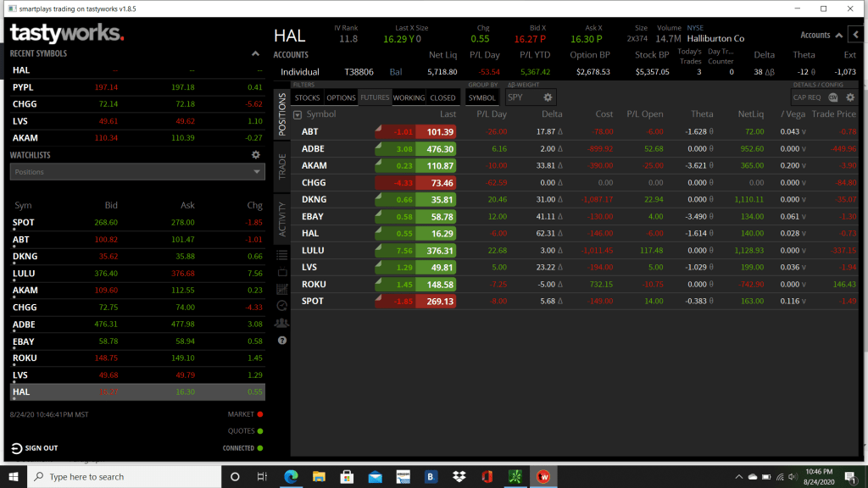
Task: Open the Positions watchlist dropdown
Action: point(137,172)
